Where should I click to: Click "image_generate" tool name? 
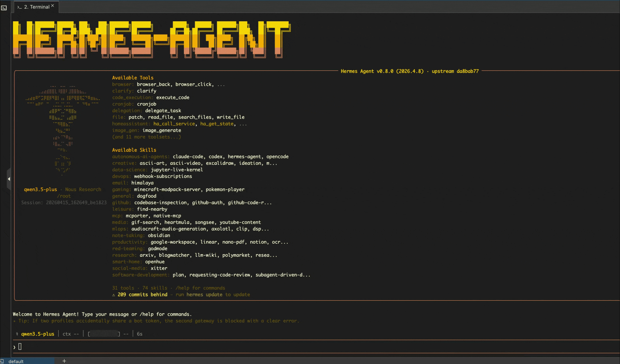click(x=162, y=130)
